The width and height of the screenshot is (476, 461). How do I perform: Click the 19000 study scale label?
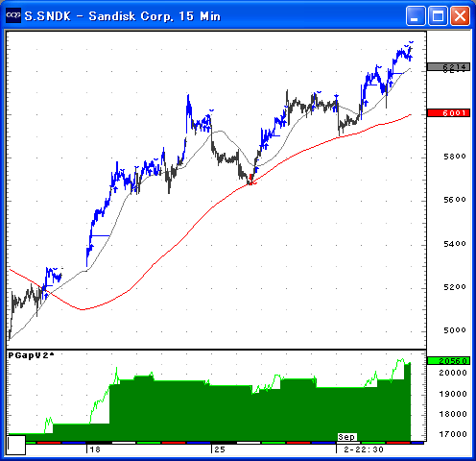point(453,394)
